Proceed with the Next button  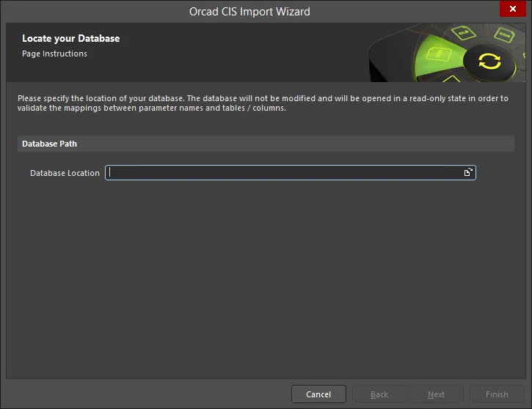[436, 394]
